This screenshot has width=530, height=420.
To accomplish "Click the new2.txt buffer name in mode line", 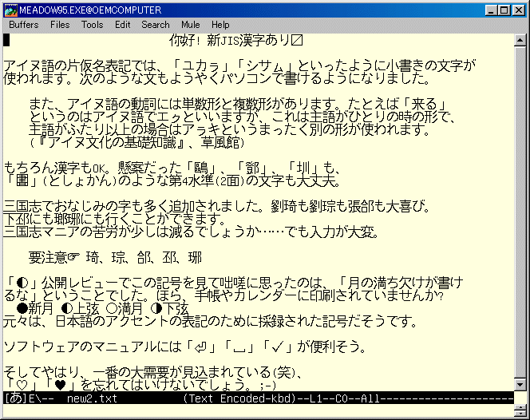I will (92, 398).
